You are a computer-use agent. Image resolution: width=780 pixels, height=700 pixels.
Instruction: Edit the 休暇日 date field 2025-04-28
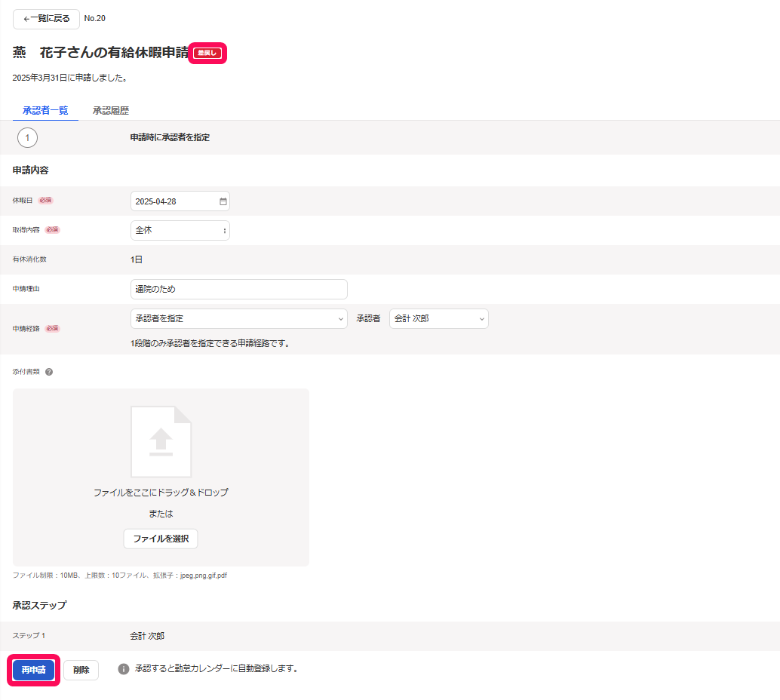[180, 201]
